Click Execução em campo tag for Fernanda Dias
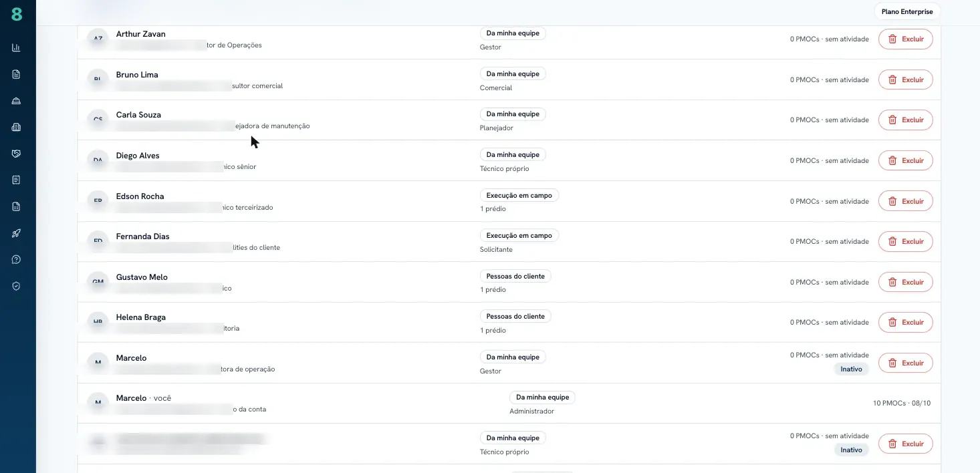980x473 pixels. (x=519, y=235)
